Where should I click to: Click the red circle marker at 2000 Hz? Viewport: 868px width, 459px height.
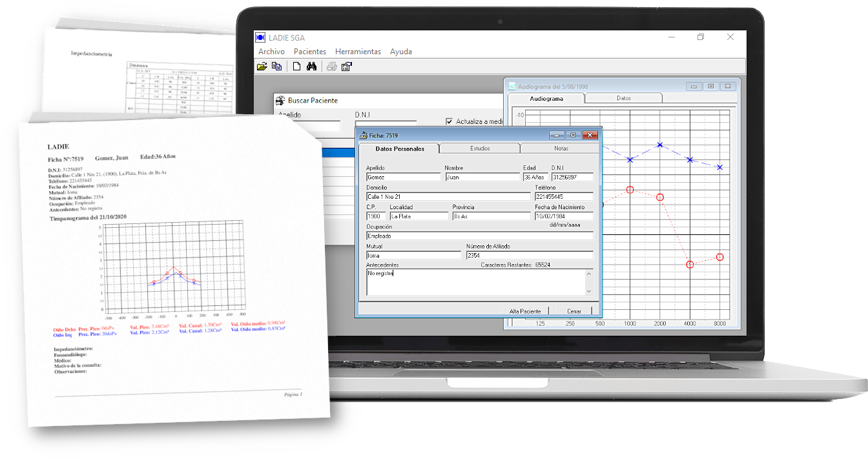pyautogui.click(x=660, y=197)
